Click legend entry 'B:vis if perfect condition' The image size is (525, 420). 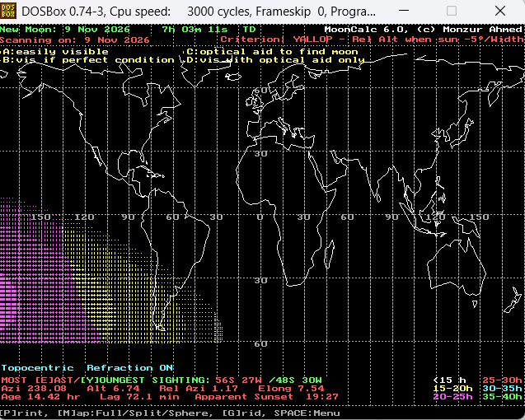coord(89,60)
